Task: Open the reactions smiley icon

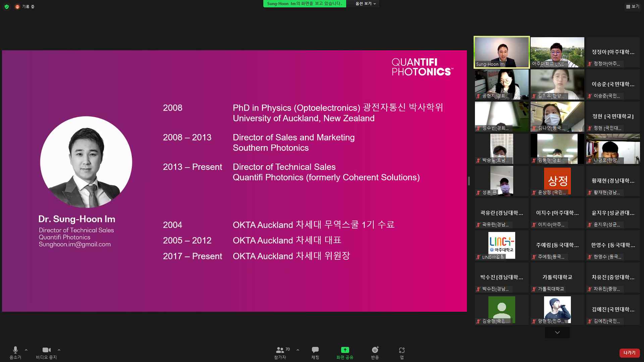Action: (375, 350)
